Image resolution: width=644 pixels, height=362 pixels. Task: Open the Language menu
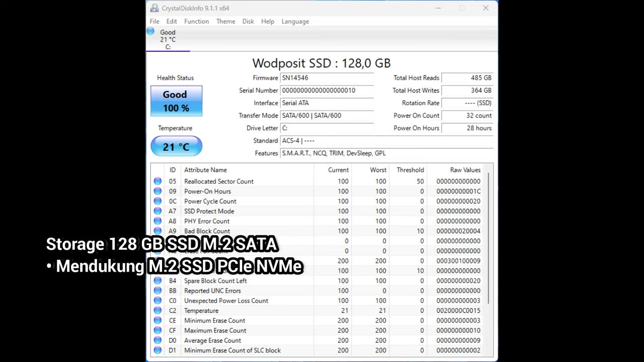(x=295, y=21)
